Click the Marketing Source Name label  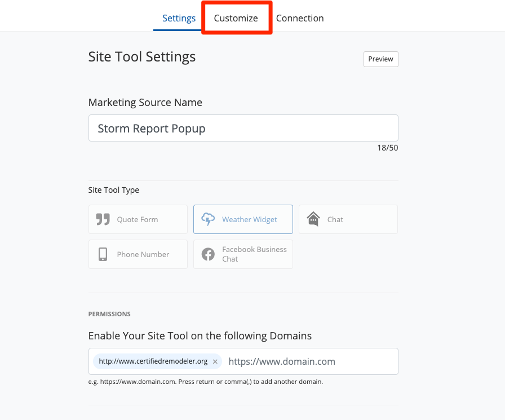[x=145, y=103]
